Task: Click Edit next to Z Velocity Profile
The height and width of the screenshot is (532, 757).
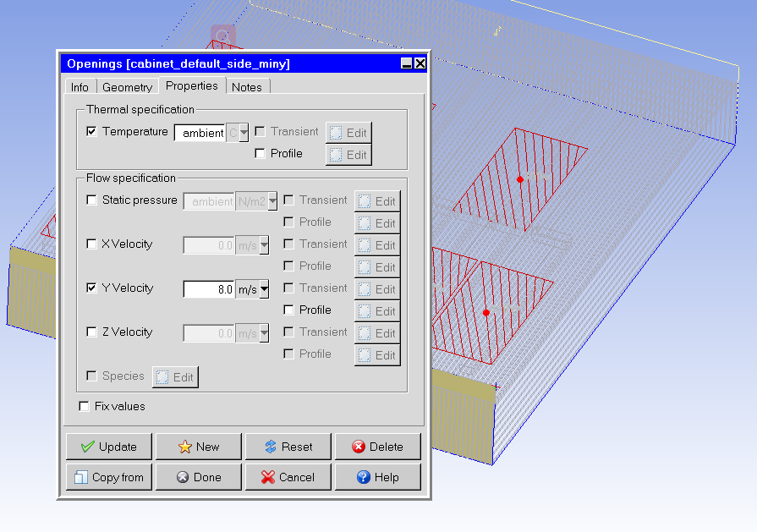Action: 377,355
